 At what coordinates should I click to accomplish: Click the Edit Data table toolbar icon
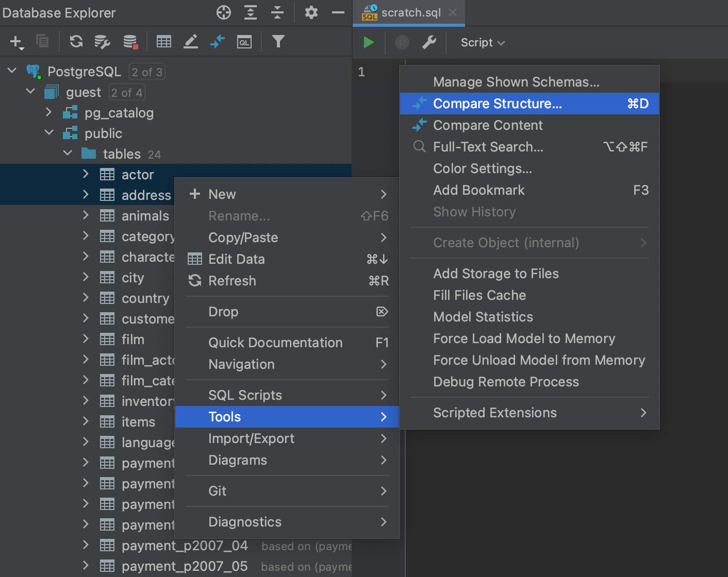pyautogui.click(x=164, y=42)
